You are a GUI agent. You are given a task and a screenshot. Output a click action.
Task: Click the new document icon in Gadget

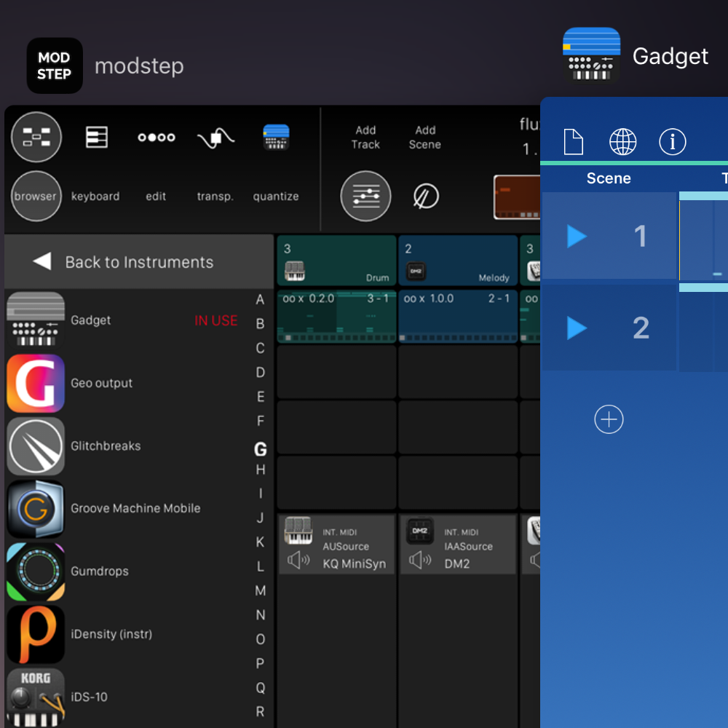click(x=574, y=142)
